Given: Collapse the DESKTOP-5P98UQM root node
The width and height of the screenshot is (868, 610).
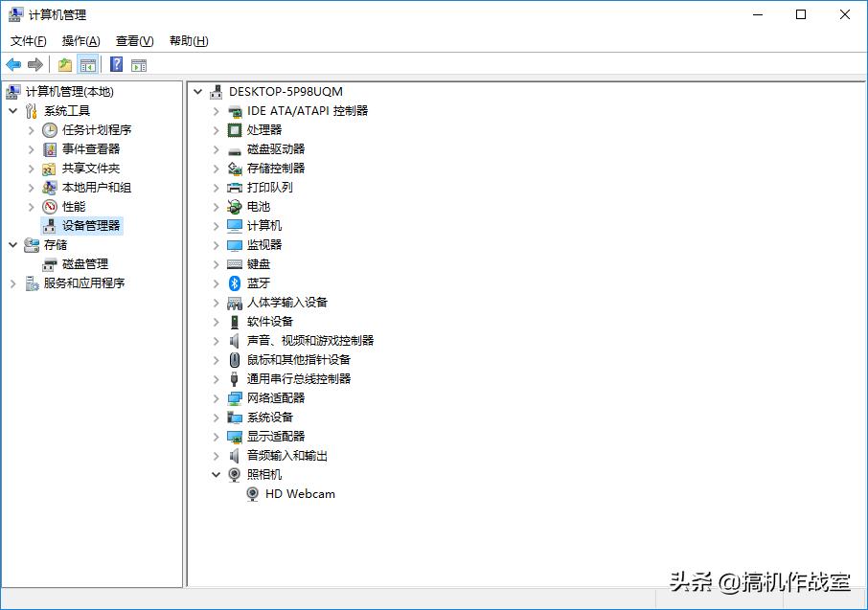Looking at the screenshot, I should tap(196, 91).
